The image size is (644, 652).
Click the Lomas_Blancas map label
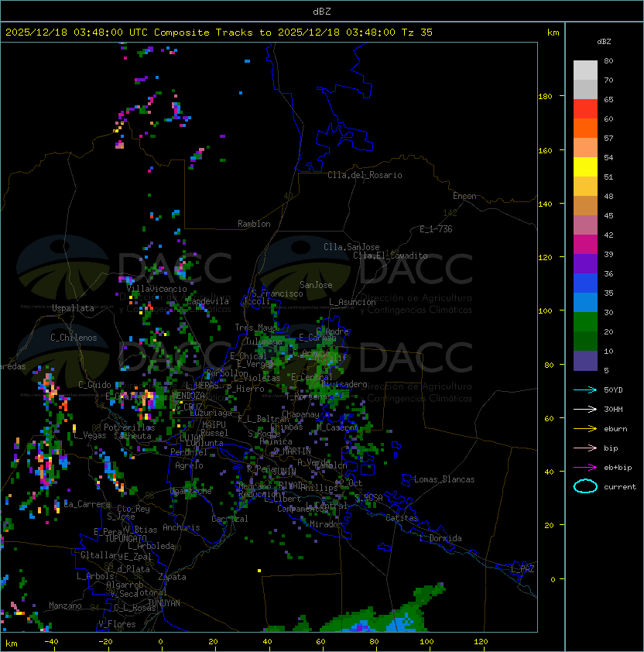click(x=444, y=479)
